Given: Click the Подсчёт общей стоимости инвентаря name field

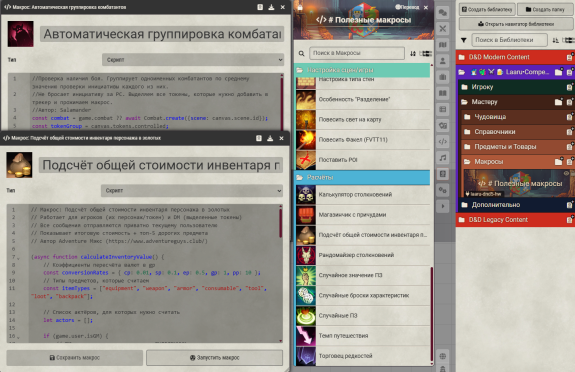Looking at the screenshot, I should [161, 165].
